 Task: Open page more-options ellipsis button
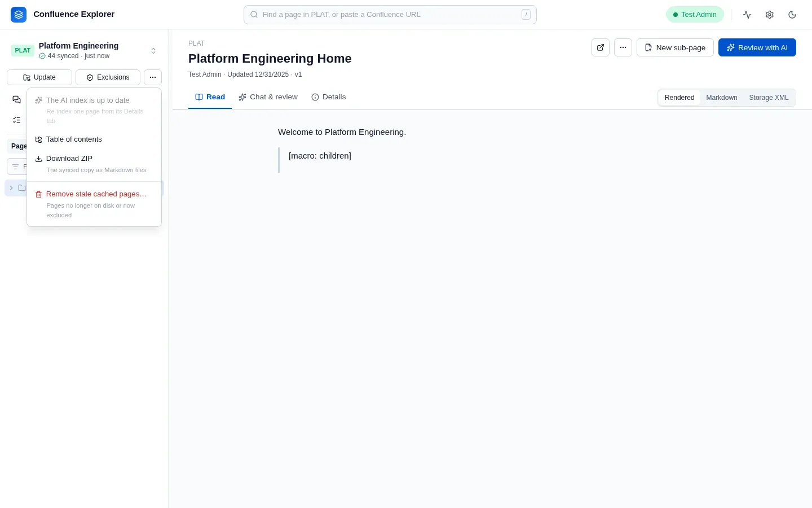click(623, 47)
